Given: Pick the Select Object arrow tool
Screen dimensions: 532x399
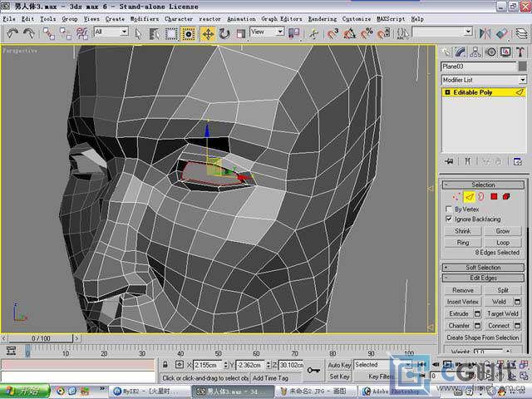Looking at the screenshot, I should (x=138, y=33).
